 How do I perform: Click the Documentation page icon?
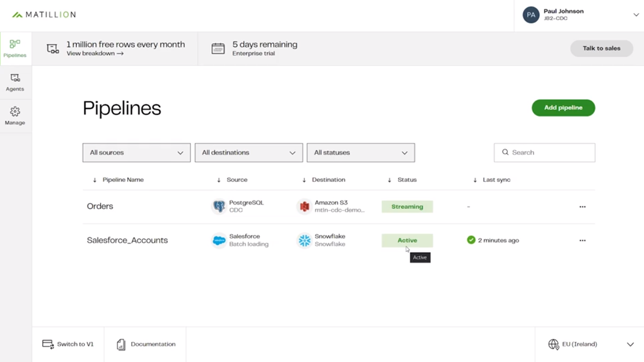click(121, 345)
